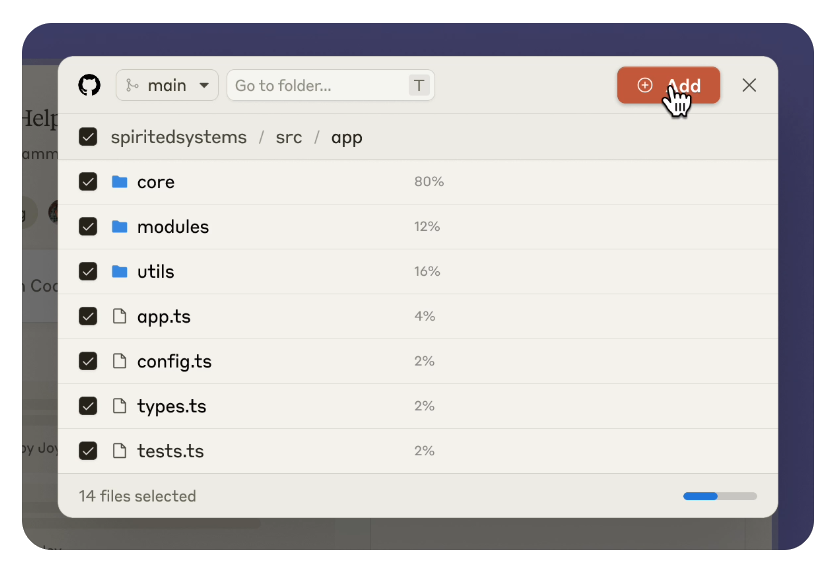
Task: Close the file picker dialog
Action: (x=749, y=86)
